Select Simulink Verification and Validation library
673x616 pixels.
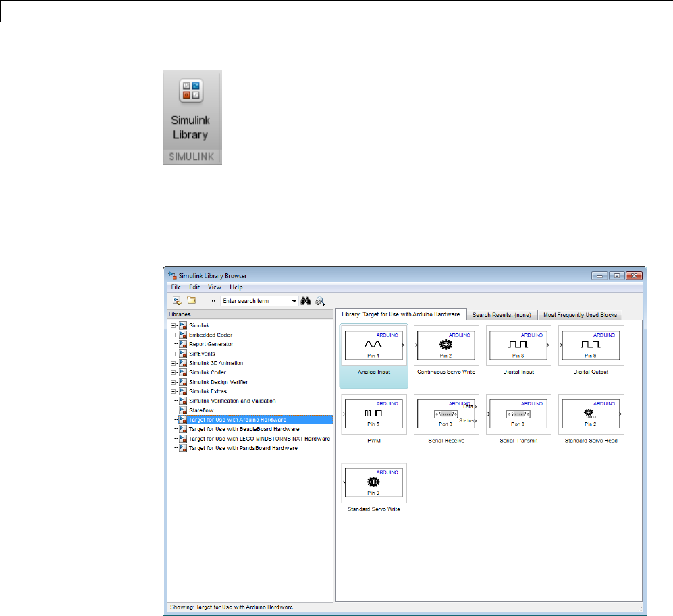coord(233,401)
